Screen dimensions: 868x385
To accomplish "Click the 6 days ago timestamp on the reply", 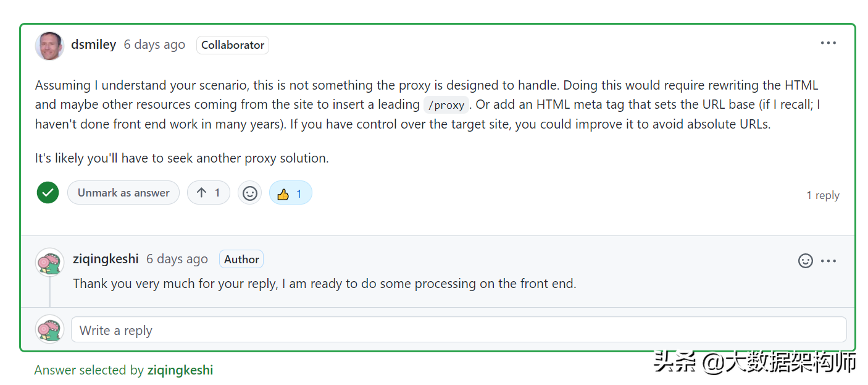I will pos(177,259).
